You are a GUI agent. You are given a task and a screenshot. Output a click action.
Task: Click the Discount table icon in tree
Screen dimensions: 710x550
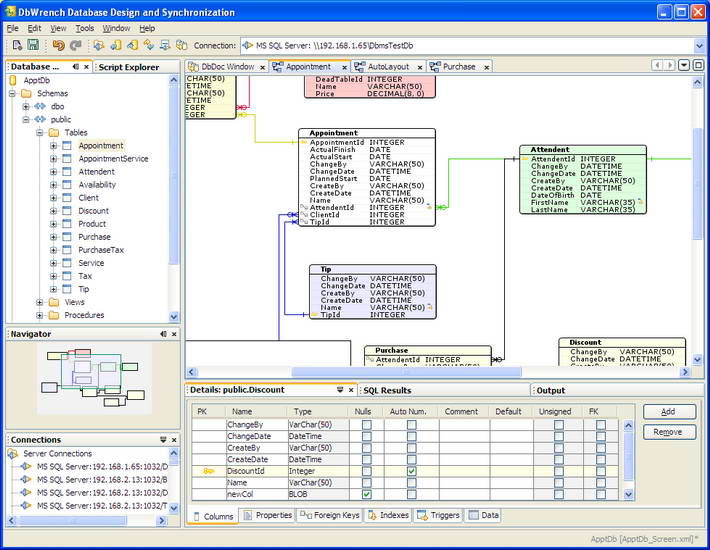(x=67, y=211)
